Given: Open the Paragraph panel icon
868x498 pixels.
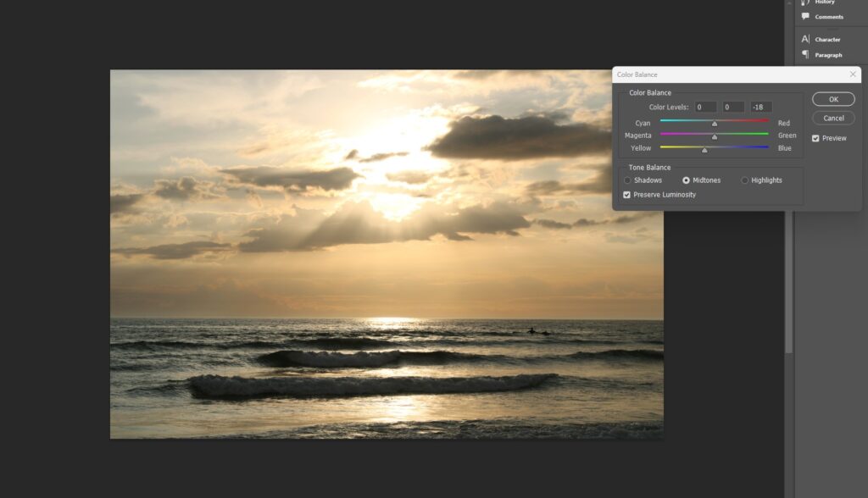Looking at the screenshot, I should click(x=805, y=54).
